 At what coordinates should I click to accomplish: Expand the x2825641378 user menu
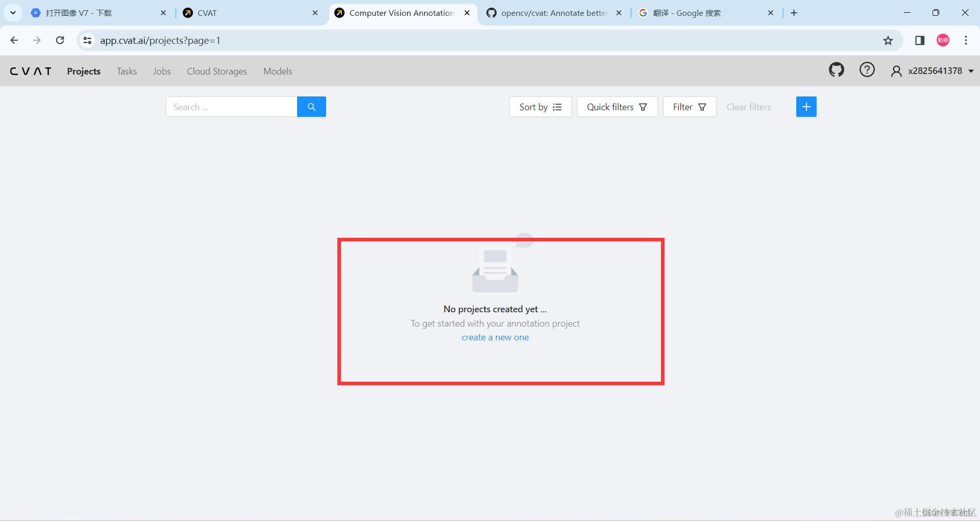click(x=933, y=71)
